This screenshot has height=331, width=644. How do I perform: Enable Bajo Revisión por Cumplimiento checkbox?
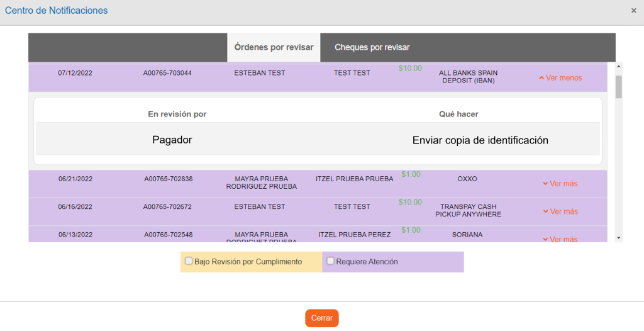pos(189,261)
